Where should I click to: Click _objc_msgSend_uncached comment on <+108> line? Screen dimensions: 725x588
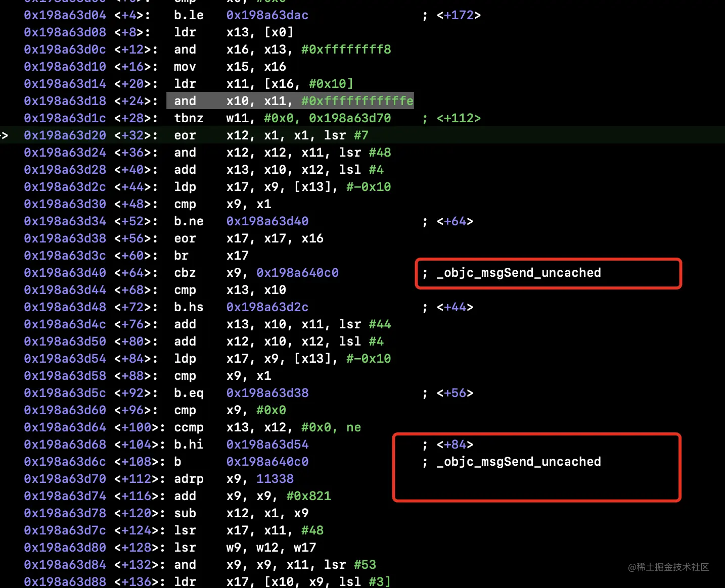click(519, 462)
